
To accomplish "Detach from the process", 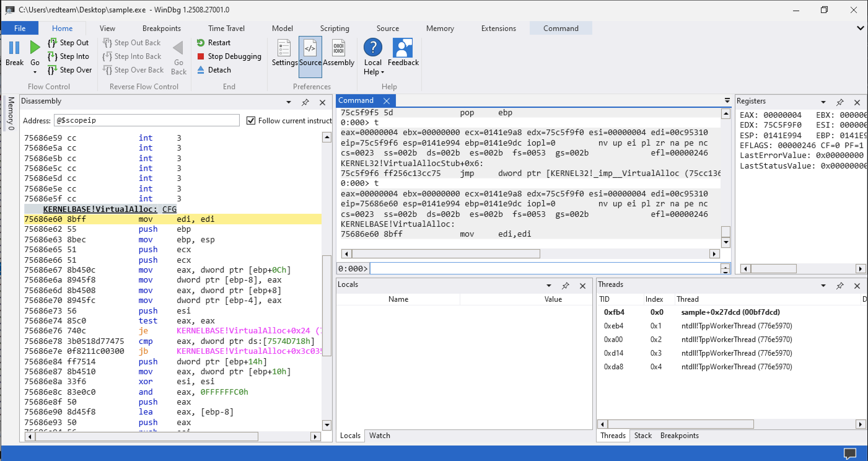I will point(214,70).
